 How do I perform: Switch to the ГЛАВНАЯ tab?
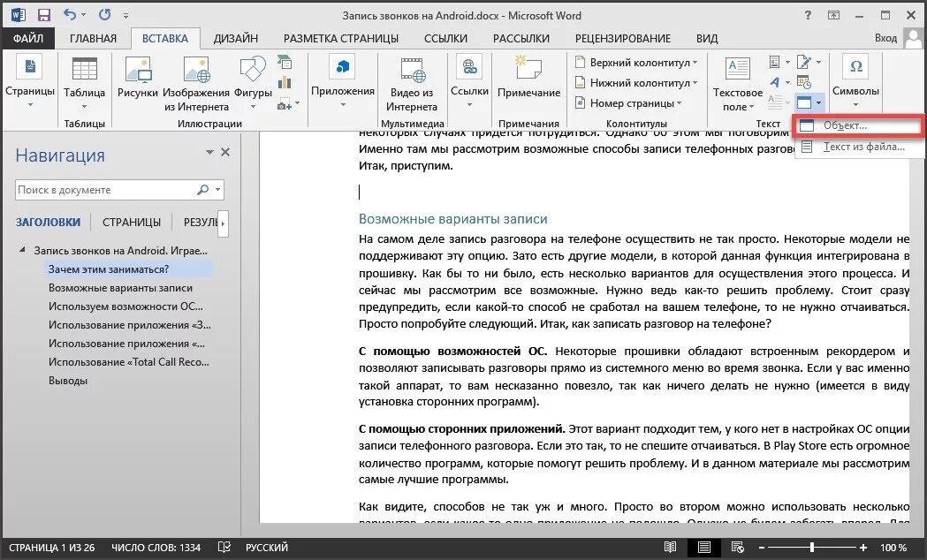click(93, 38)
